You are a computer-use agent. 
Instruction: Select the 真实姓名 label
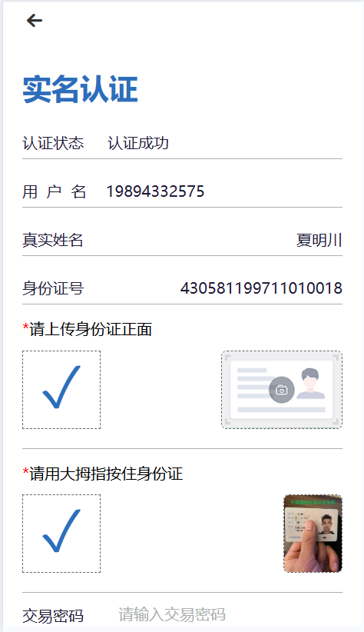tap(53, 240)
